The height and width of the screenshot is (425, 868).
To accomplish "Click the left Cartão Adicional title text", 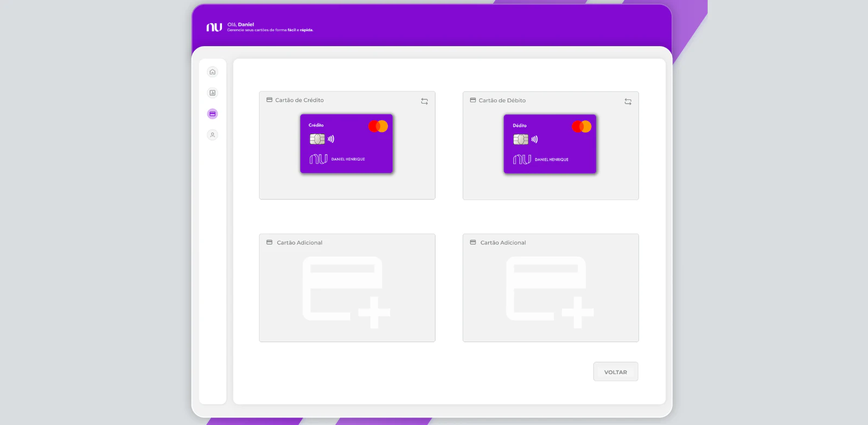I will (299, 243).
